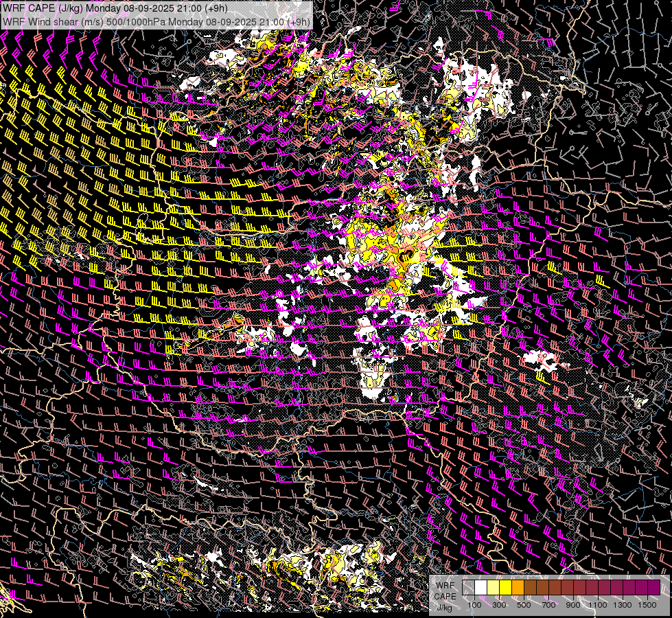Click the legend value "900"
This screenshot has height=618, width=672.
pyautogui.click(x=573, y=605)
